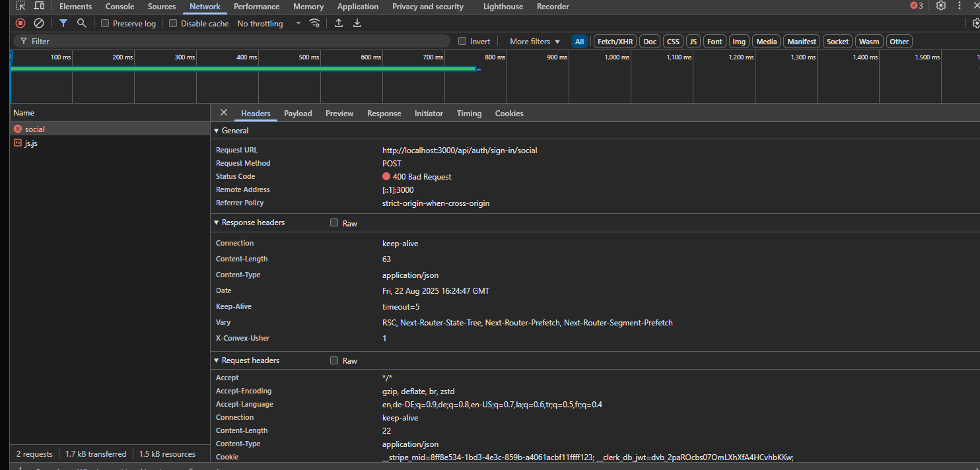Open the Memory panel tab
Image resolution: width=980 pixels, height=470 pixels.
308,7
